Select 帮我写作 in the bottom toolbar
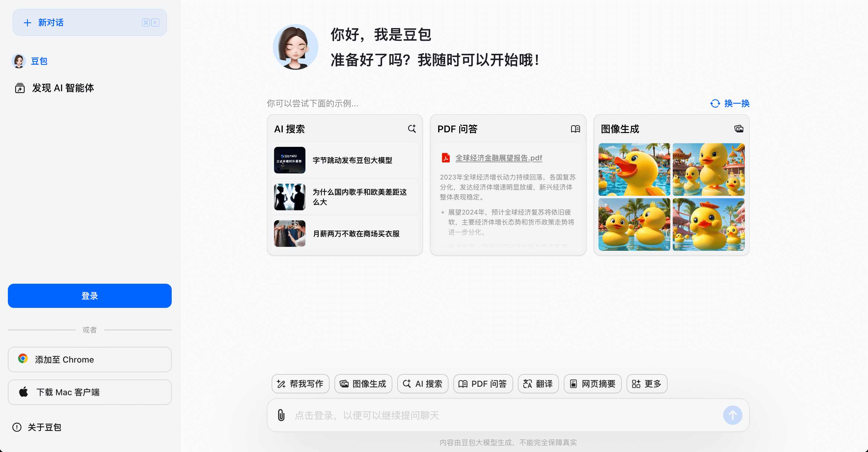This screenshot has height=452, width=868. 300,383
